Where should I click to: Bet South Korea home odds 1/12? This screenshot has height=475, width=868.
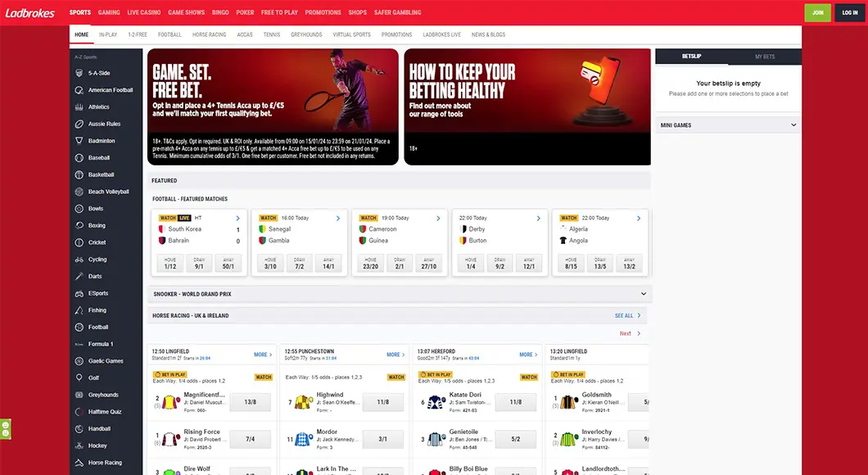[170, 264]
